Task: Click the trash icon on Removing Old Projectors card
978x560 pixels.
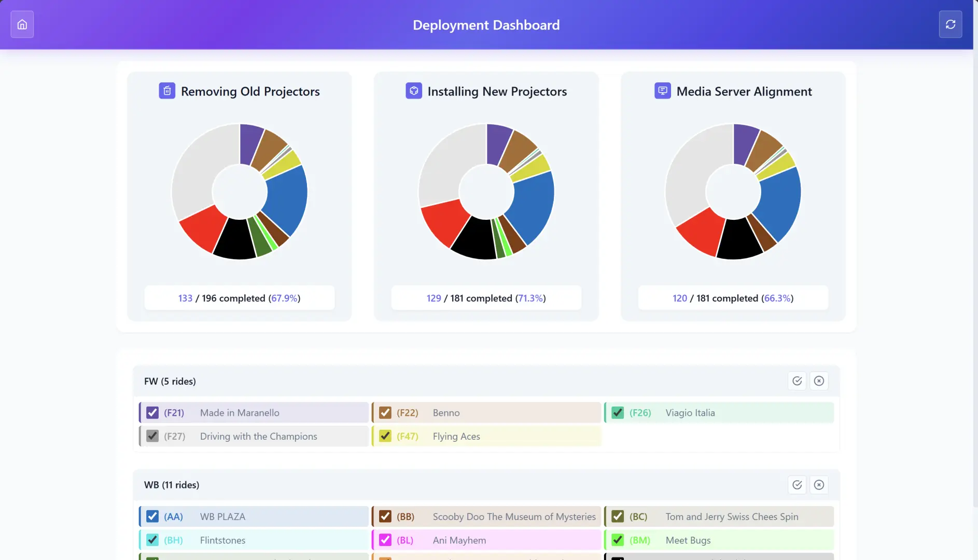Action: click(x=167, y=91)
